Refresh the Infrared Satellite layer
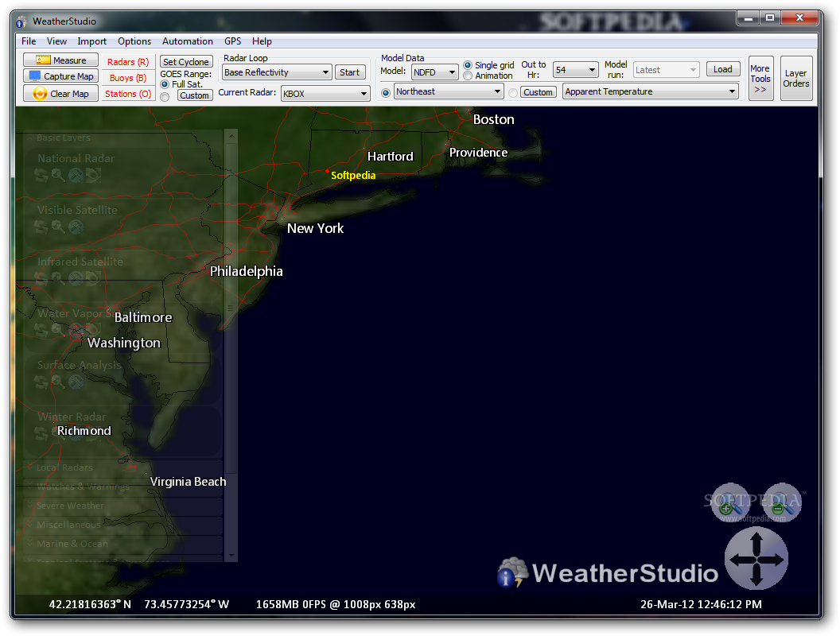The image size is (840, 636). (x=41, y=278)
